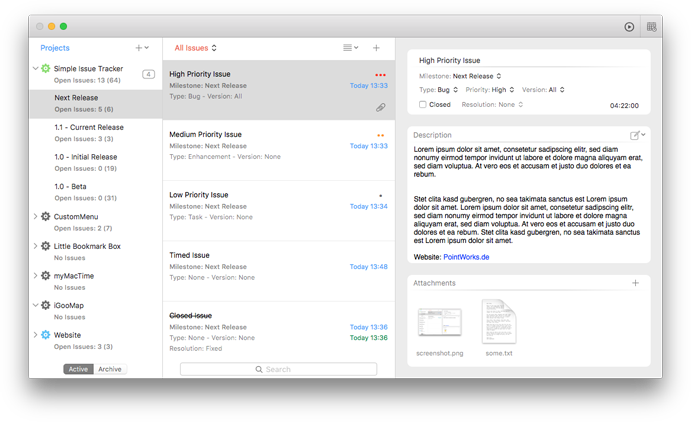The width and height of the screenshot is (691, 422).
Task: Add an attachment with the plus icon
Action: pos(635,283)
